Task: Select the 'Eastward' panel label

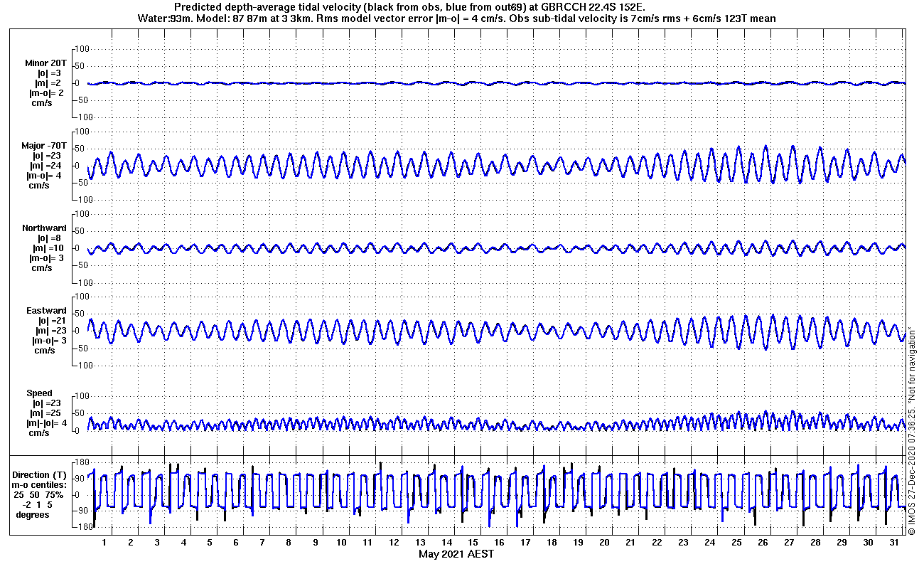Action: click(46, 311)
